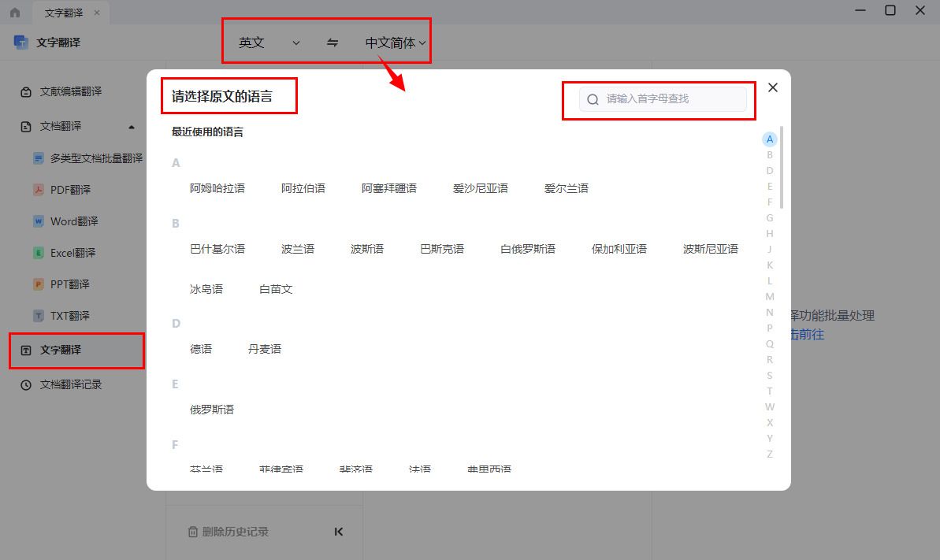The image size is (940, 560).
Task: Pick 波斯尼亚语 from the list
Action: pyautogui.click(x=711, y=249)
